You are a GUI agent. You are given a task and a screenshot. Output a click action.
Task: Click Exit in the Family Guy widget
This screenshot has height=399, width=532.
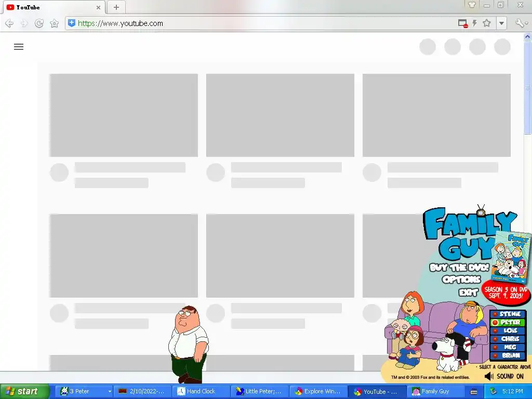pos(468,292)
